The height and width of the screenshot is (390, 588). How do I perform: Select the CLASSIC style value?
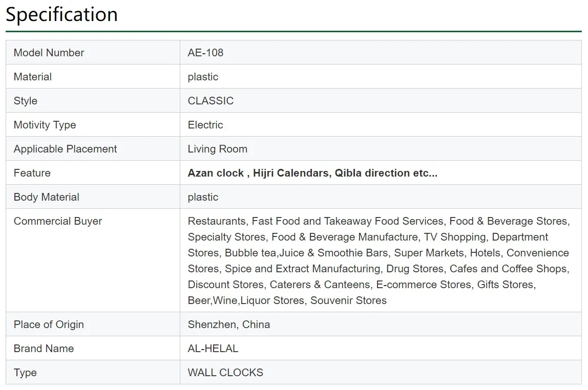tap(211, 101)
